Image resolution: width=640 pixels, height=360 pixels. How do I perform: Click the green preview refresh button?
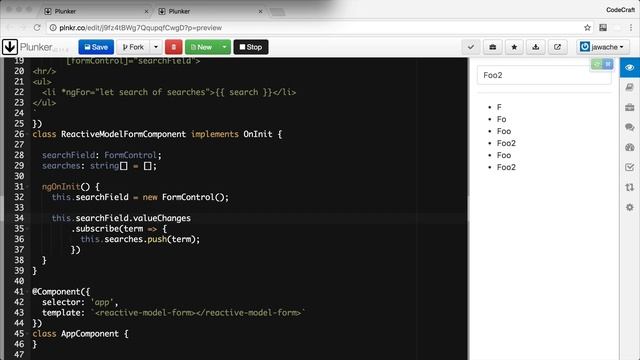[597, 64]
